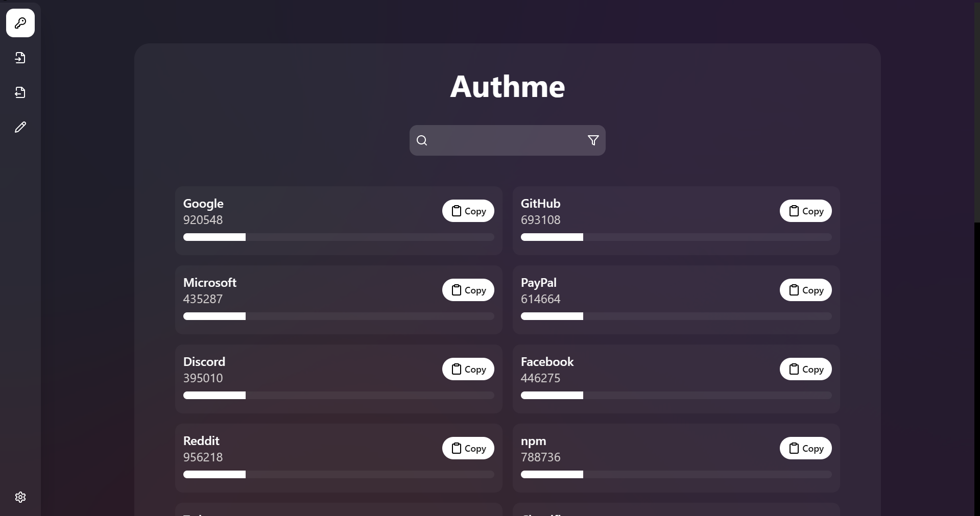Click the Google progress bar

(x=339, y=237)
